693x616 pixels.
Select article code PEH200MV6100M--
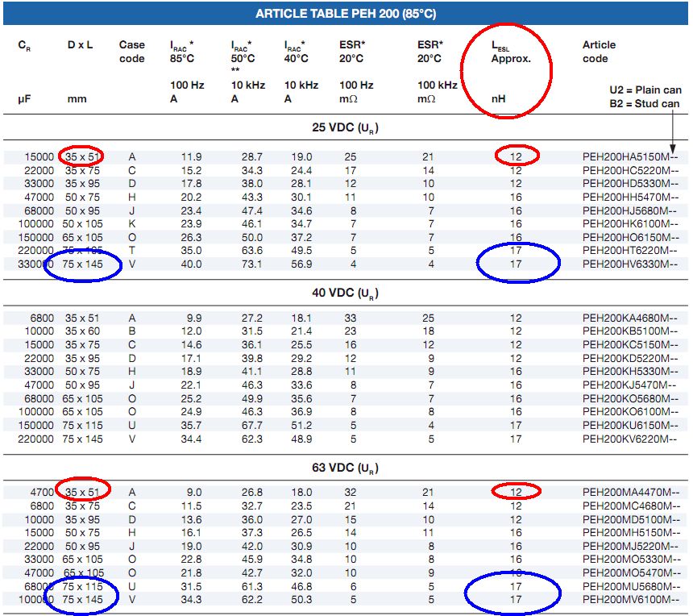pos(631,600)
